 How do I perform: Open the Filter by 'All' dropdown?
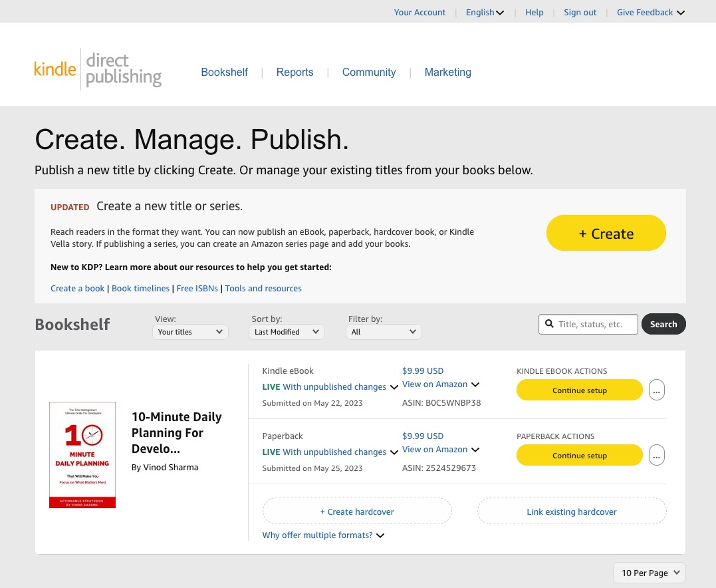pos(384,332)
